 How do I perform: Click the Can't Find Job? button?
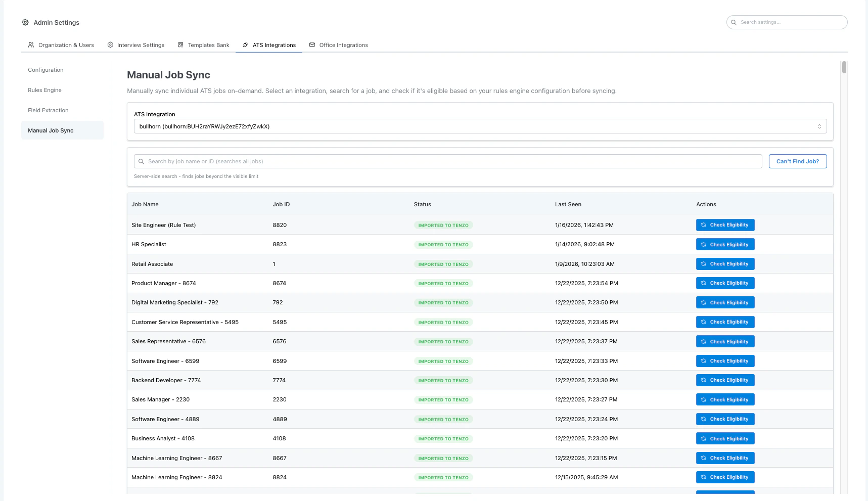[798, 161]
